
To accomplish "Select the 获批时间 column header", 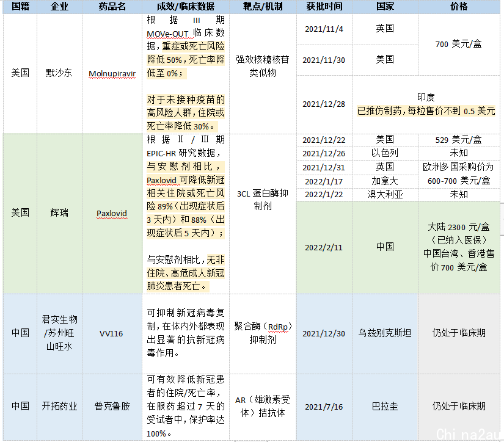I will (324, 7).
